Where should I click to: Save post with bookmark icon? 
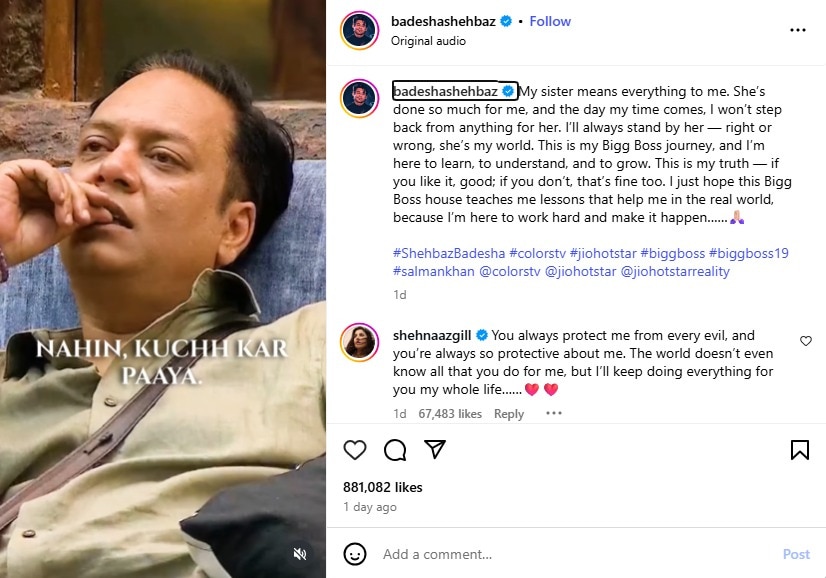pos(799,450)
